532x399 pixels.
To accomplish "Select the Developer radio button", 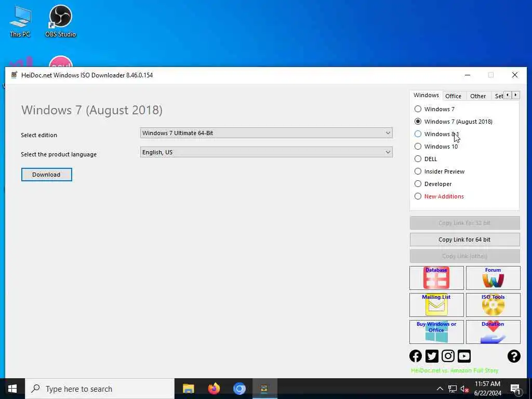I will [x=418, y=184].
